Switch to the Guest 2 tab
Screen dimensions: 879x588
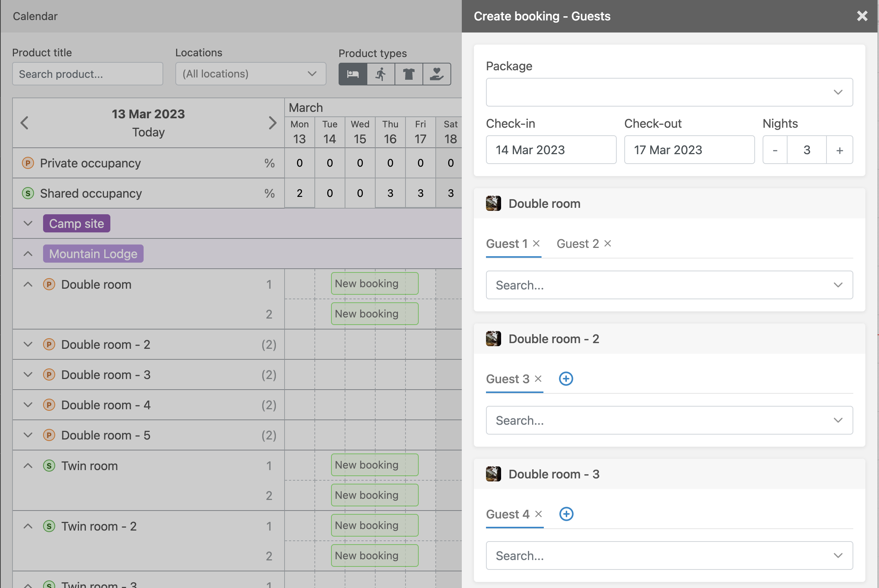point(578,244)
